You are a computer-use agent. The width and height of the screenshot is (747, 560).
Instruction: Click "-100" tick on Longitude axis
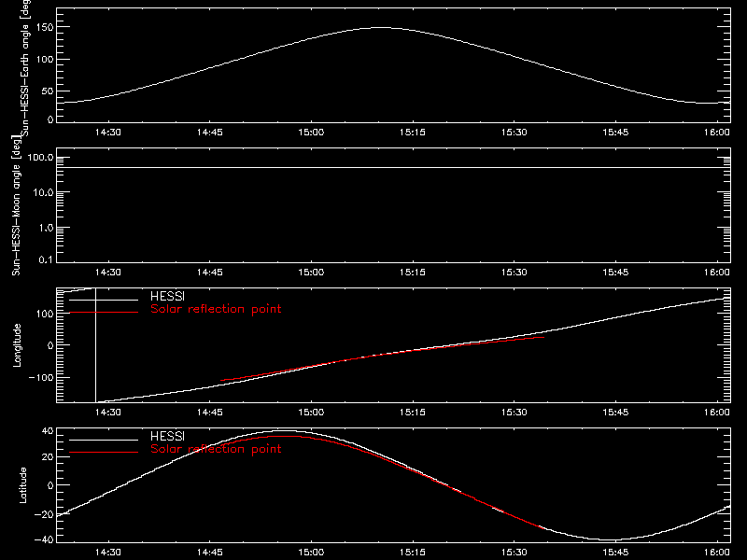pos(41,378)
